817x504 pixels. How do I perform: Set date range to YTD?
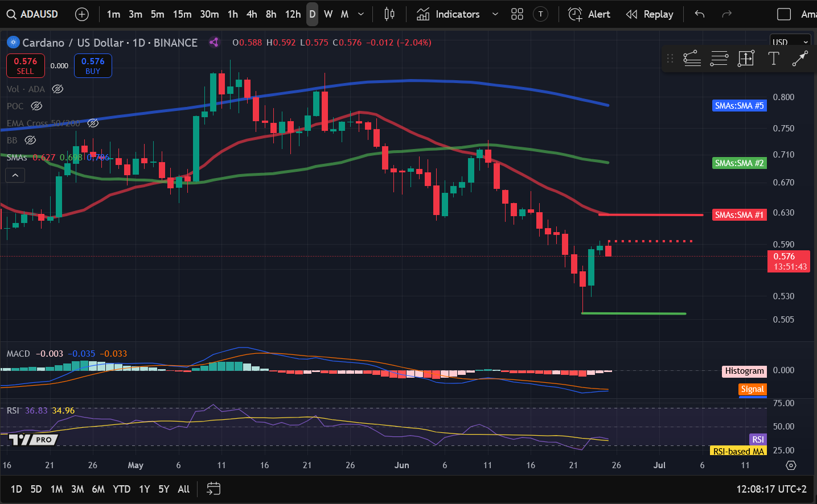[121, 489]
